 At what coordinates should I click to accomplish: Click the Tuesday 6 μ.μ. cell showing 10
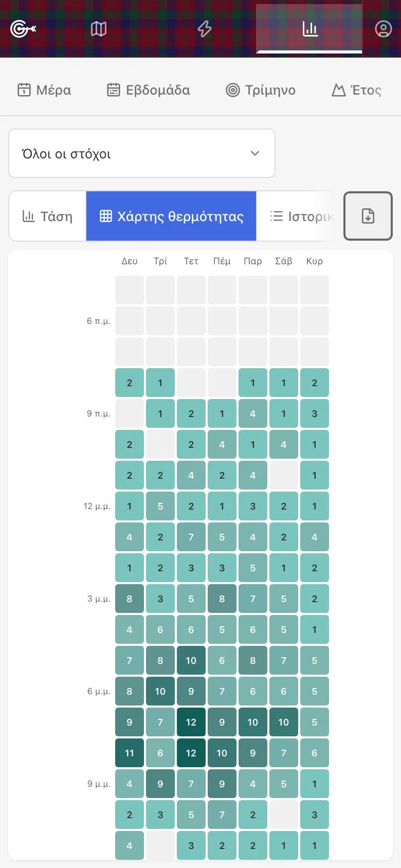[160, 691]
